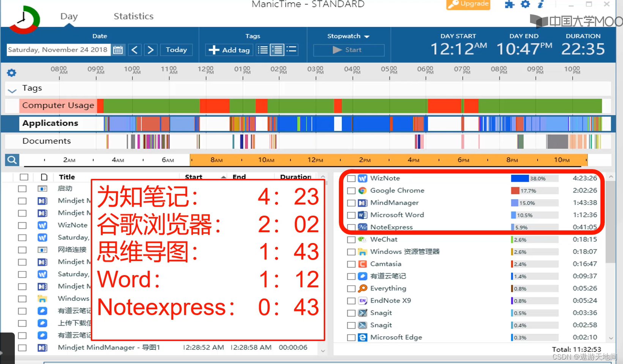This screenshot has height=364, width=623.
Task: Select the NoteExpress application row
Action: (x=472, y=227)
